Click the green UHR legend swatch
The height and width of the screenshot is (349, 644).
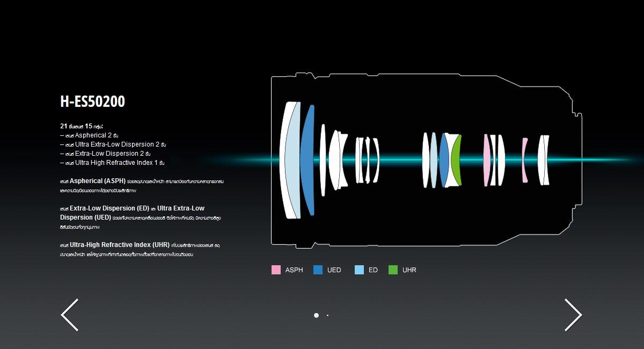coord(393,270)
